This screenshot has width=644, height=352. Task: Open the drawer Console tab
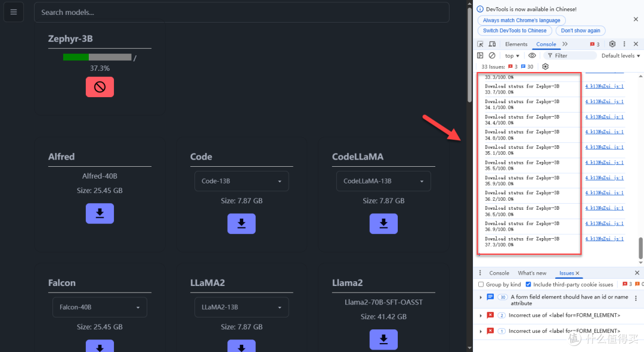click(x=499, y=273)
